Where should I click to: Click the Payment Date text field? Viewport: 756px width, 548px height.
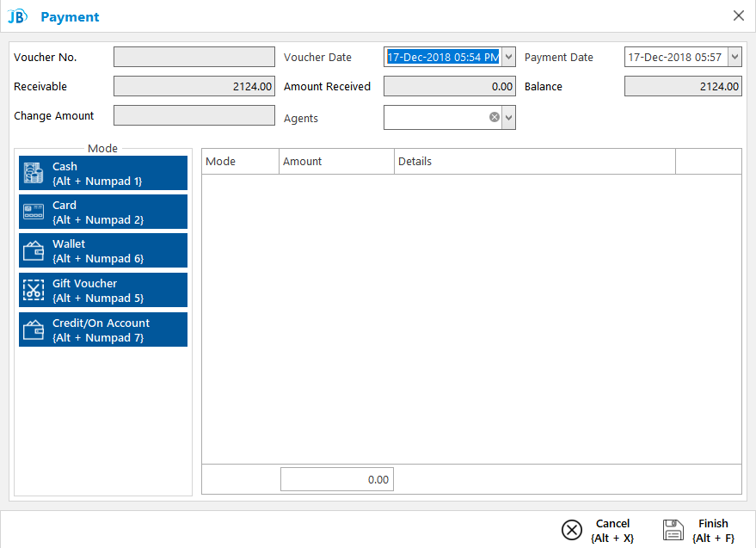pos(676,57)
